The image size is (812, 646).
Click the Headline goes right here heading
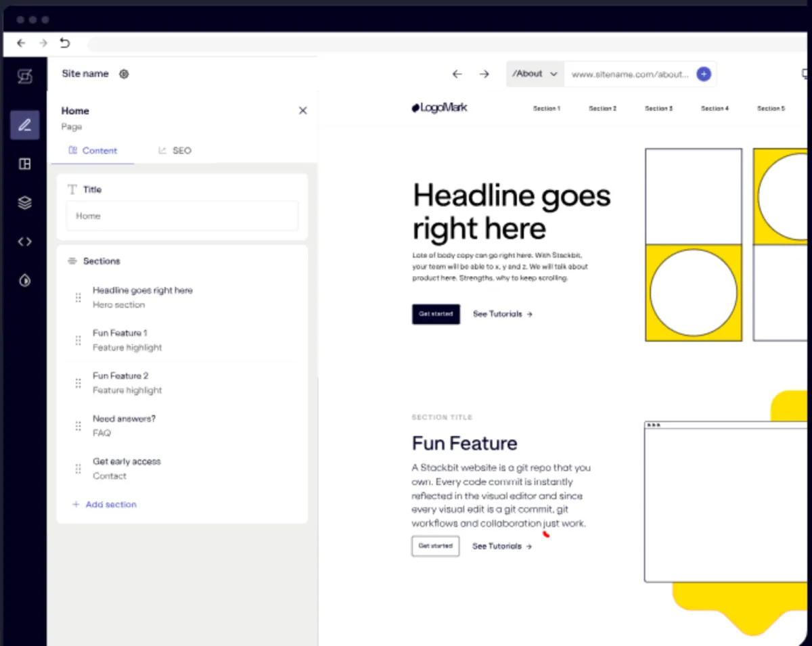tap(512, 212)
